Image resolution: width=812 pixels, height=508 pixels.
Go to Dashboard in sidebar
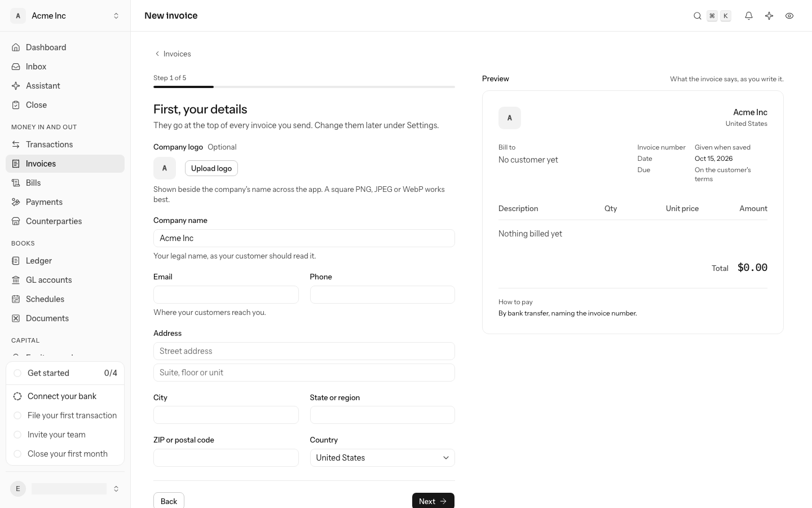[65, 47]
